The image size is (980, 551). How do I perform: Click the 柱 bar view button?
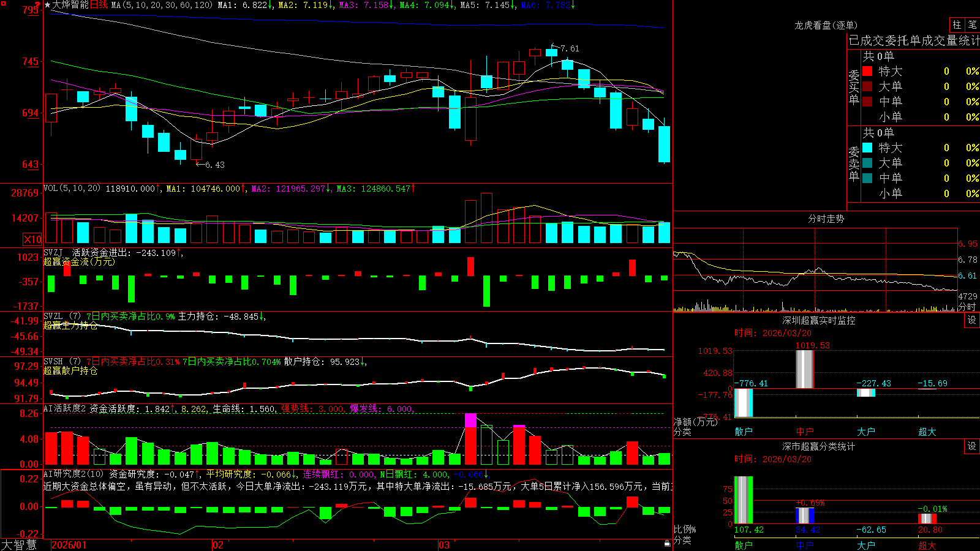957,25
